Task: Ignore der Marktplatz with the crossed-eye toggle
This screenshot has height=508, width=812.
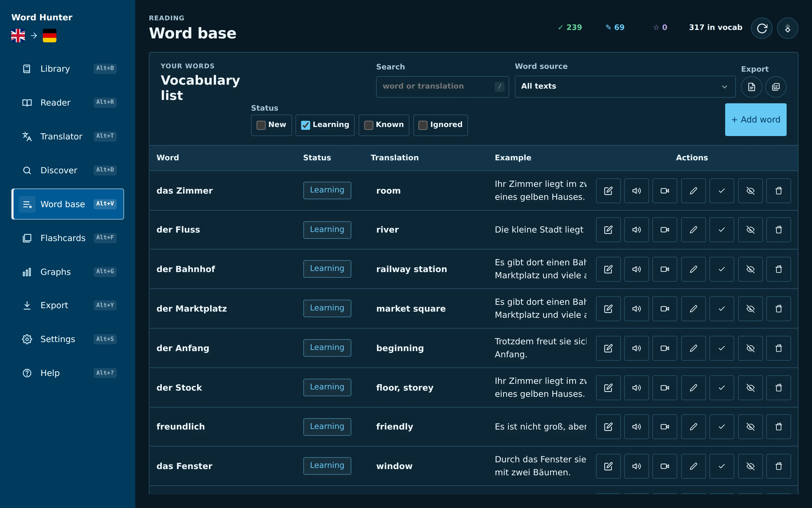Action: click(x=750, y=309)
